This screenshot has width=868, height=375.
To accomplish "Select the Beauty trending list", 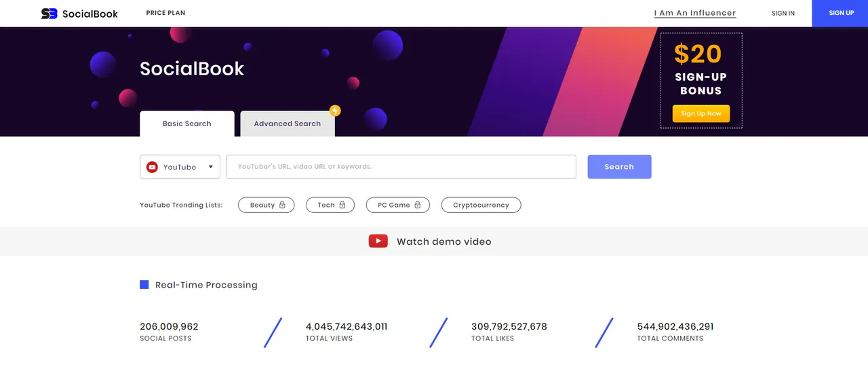I will point(267,205).
